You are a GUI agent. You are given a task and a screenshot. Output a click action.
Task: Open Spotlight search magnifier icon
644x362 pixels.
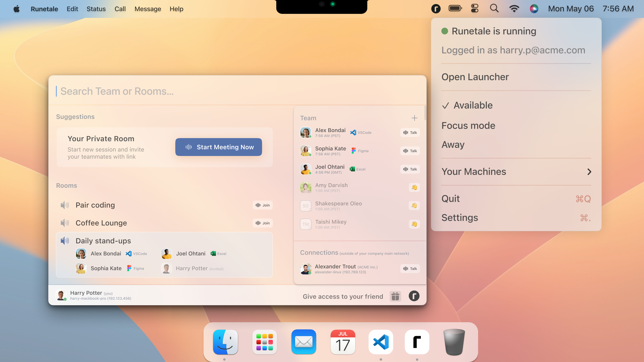click(x=494, y=8)
